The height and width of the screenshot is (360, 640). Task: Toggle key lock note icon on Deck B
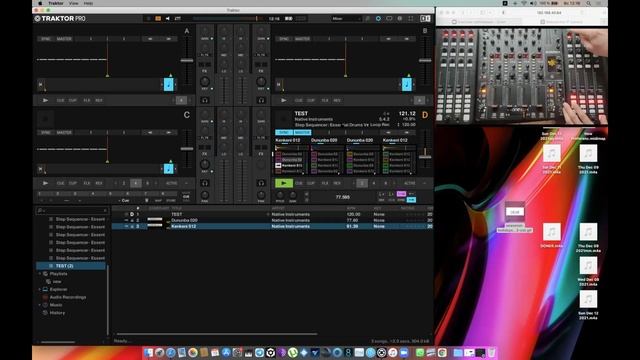click(407, 84)
